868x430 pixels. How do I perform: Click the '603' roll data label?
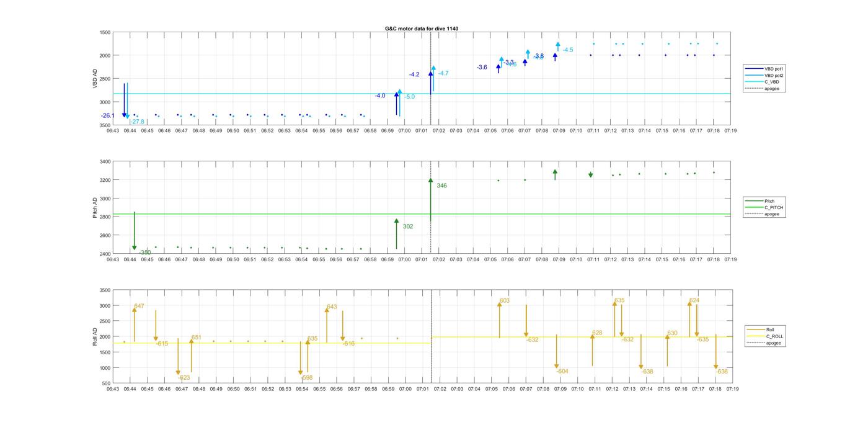click(505, 300)
